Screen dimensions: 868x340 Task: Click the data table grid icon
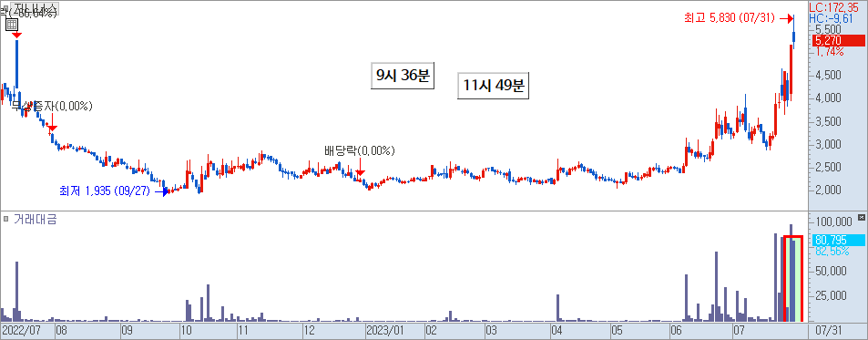coord(12,24)
